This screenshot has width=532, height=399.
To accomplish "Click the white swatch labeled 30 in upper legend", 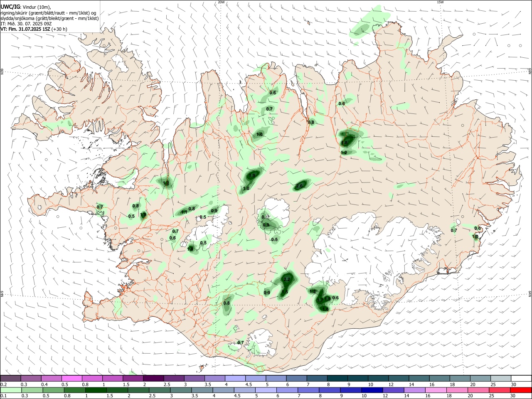I will coord(520,378).
